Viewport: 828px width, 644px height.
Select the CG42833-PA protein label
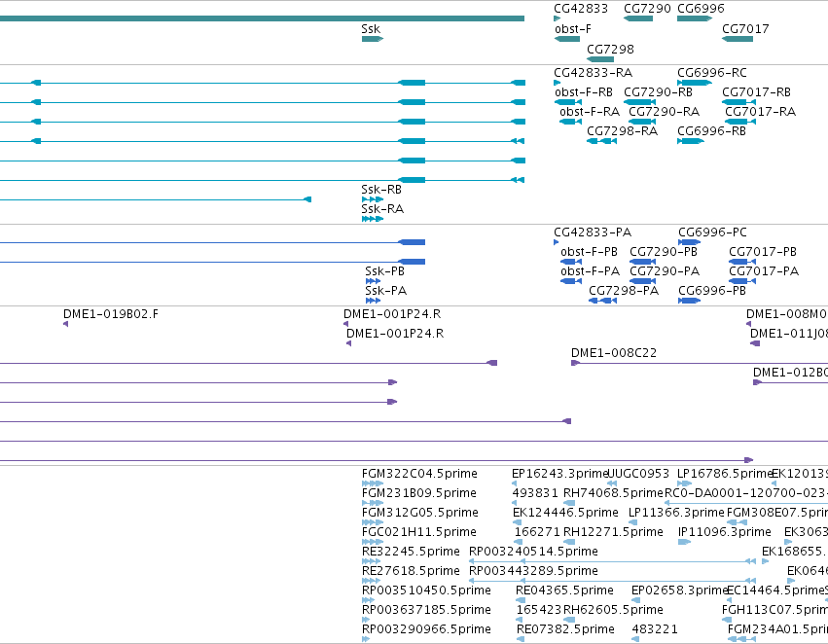(593, 233)
